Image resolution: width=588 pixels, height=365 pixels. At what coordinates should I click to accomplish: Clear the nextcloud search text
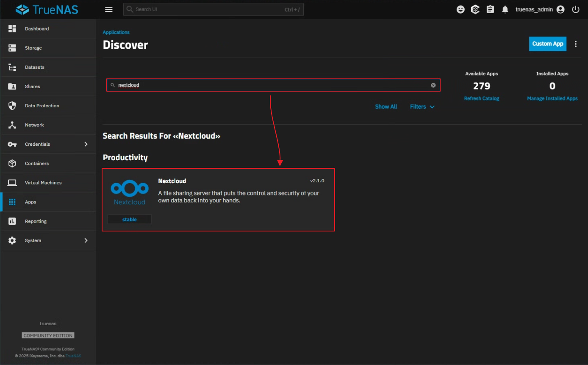tap(433, 85)
